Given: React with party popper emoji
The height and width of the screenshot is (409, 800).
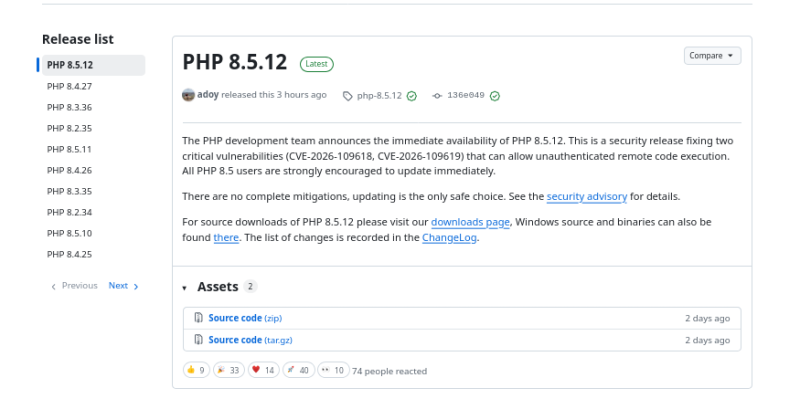Looking at the screenshot, I should click(229, 370).
